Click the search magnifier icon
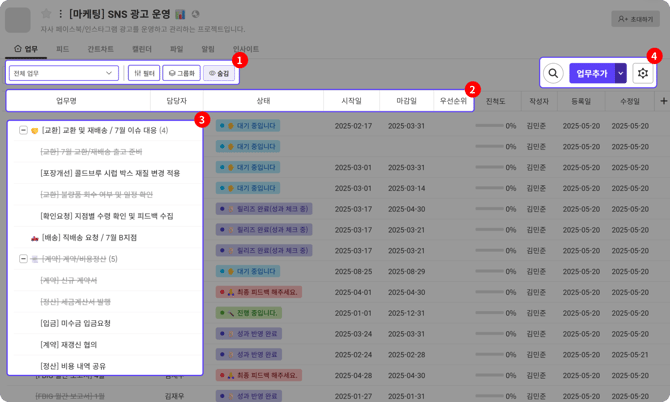670x402 pixels. pyautogui.click(x=553, y=74)
